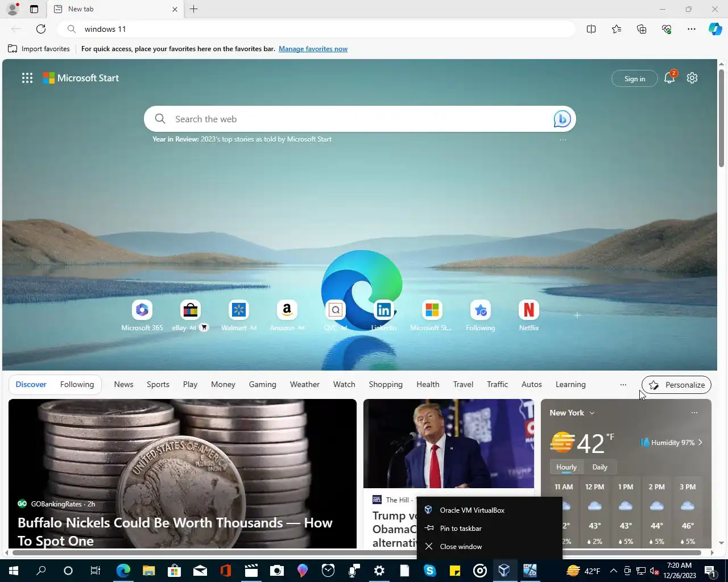Open page settings gear on Microsoft Start
Screen dimensions: 728x582
pyautogui.click(x=692, y=78)
